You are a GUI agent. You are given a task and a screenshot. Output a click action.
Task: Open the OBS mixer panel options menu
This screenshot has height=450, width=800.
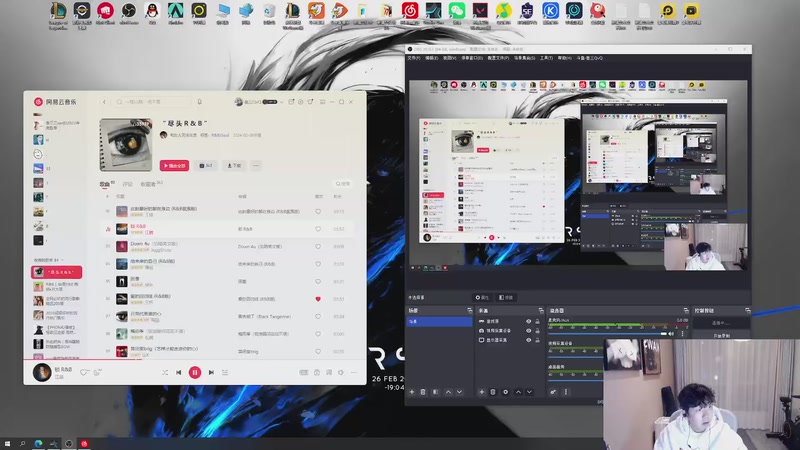(x=565, y=392)
